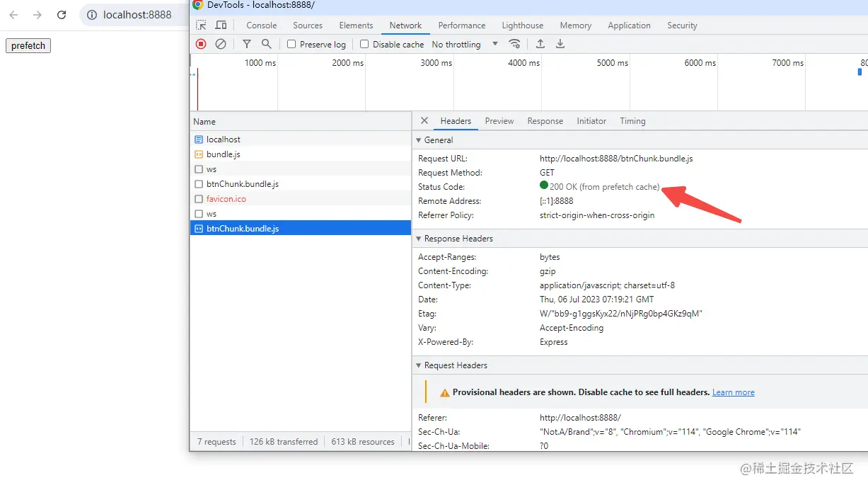Click the Referrer Policy value
Viewport: 868px width, 490px height.
597,215
